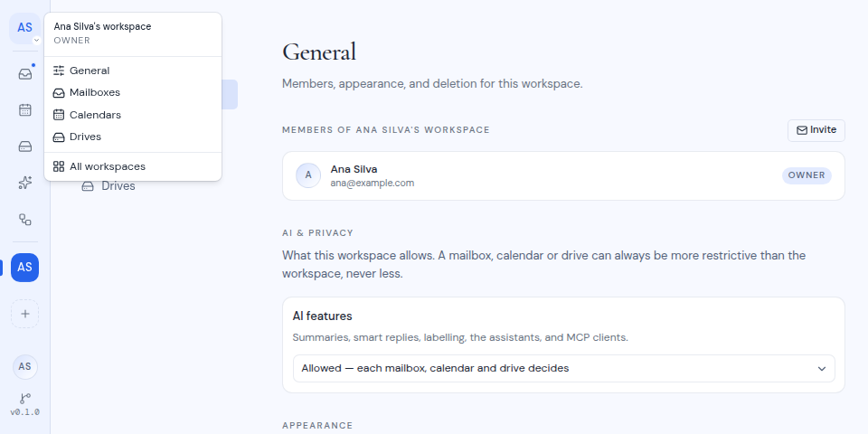Open the calendar icon in sidebar

(x=25, y=109)
